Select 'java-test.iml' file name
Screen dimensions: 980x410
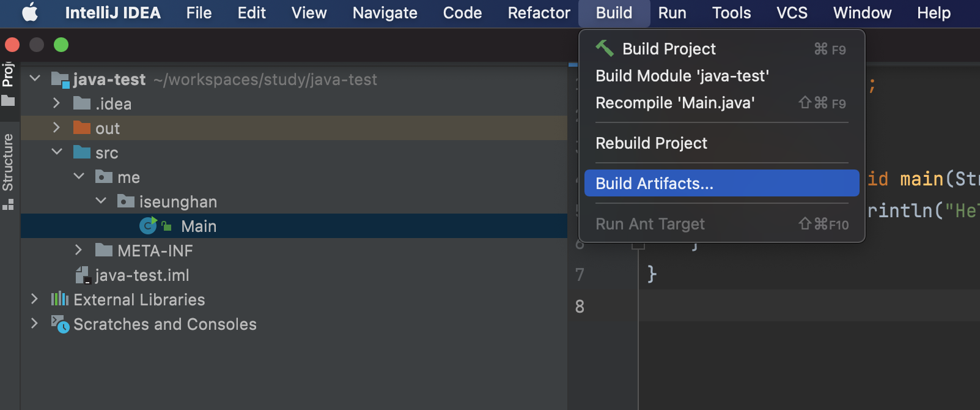142,275
